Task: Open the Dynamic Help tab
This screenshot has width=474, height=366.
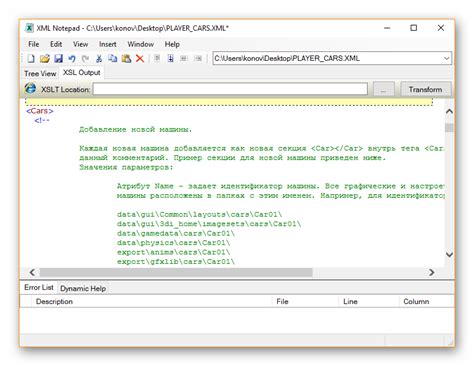Action: pyautogui.click(x=83, y=288)
